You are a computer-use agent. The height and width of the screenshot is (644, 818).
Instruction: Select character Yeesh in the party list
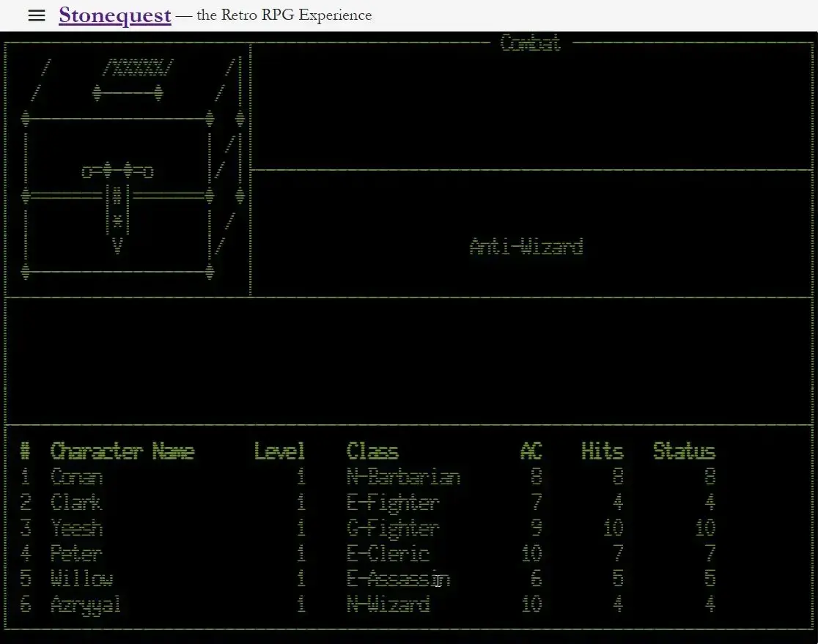[x=77, y=528]
